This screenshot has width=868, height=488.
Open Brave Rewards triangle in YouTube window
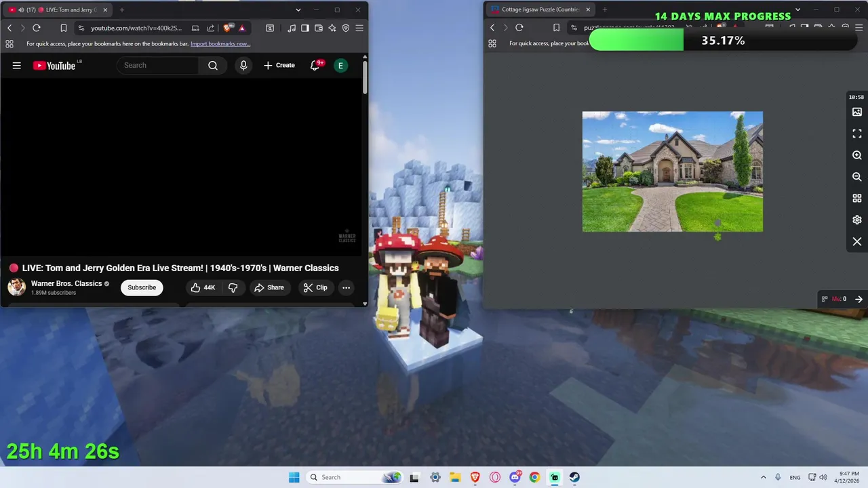[241, 28]
